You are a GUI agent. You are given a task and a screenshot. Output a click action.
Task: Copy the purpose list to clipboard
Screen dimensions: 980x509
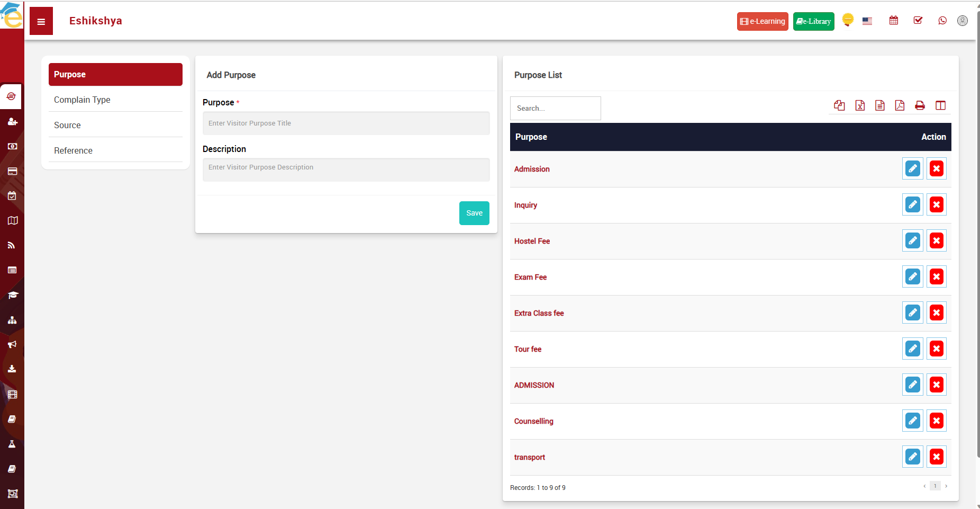click(839, 105)
